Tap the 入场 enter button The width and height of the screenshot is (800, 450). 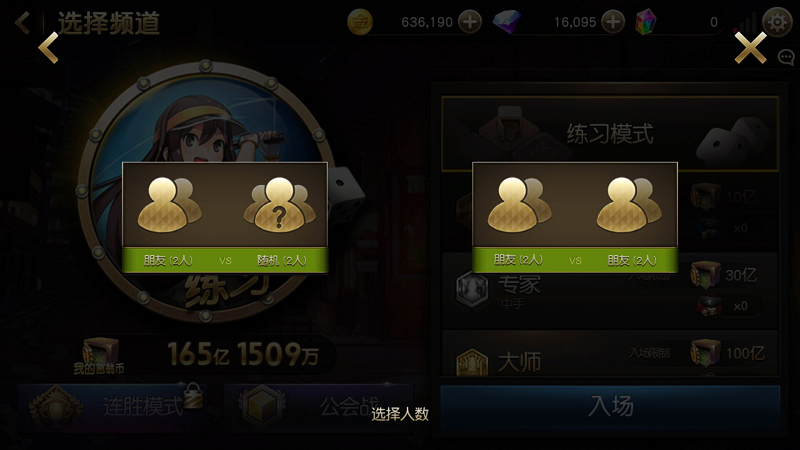coord(610,407)
